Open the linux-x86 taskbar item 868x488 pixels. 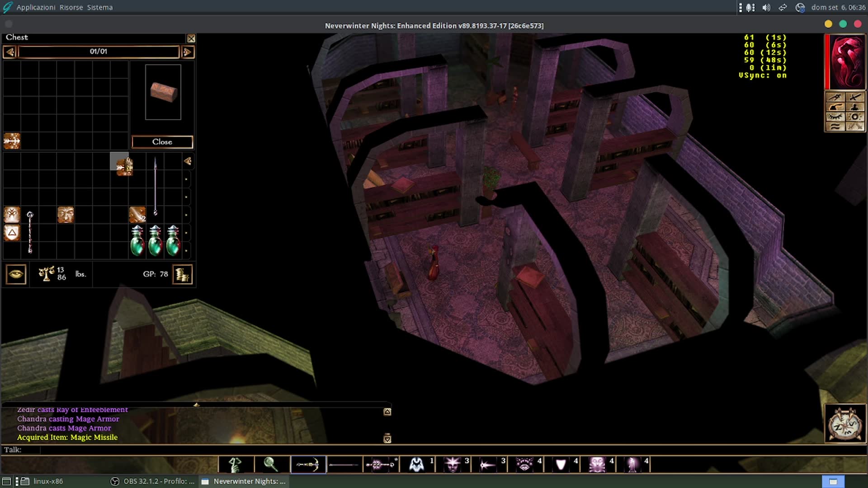[42, 481]
